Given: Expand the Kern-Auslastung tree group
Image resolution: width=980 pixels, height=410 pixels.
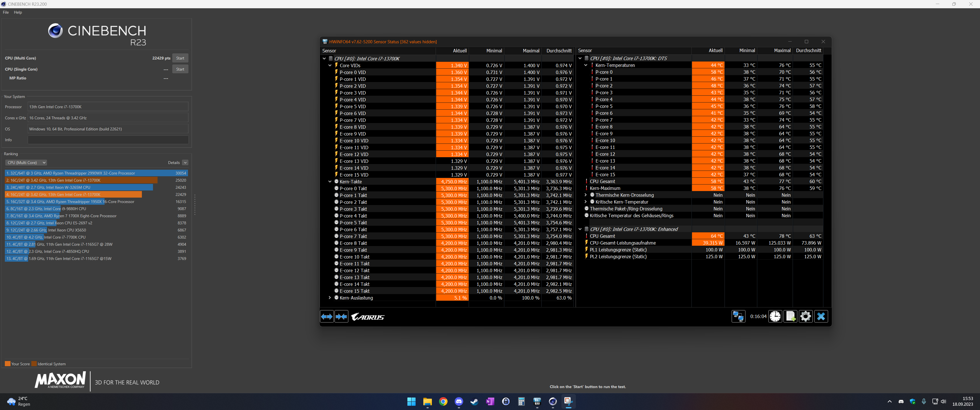Looking at the screenshot, I should pyautogui.click(x=330, y=298).
